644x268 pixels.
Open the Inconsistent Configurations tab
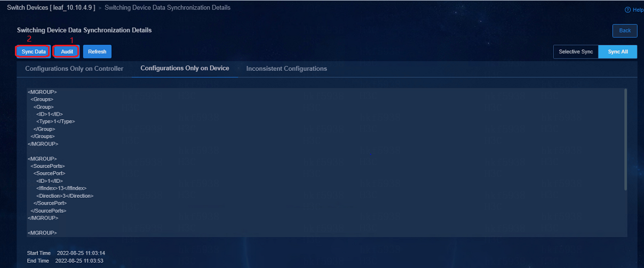287,69
